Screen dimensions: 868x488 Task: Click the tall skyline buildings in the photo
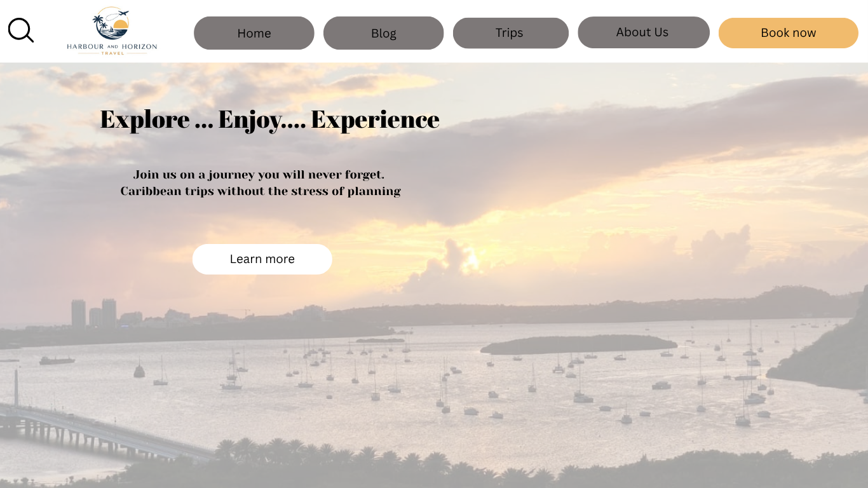(x=94, y=313)
